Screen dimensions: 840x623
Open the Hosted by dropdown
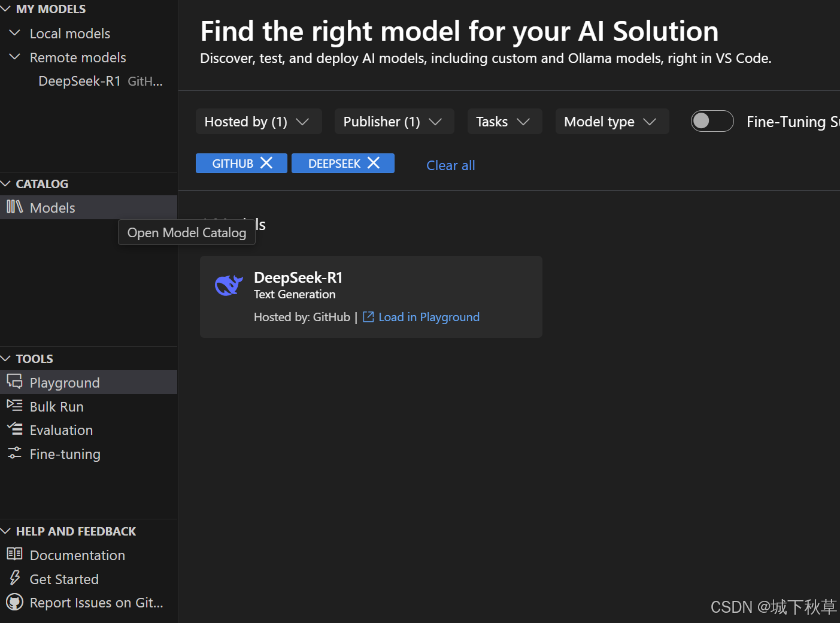click(259, 122)
